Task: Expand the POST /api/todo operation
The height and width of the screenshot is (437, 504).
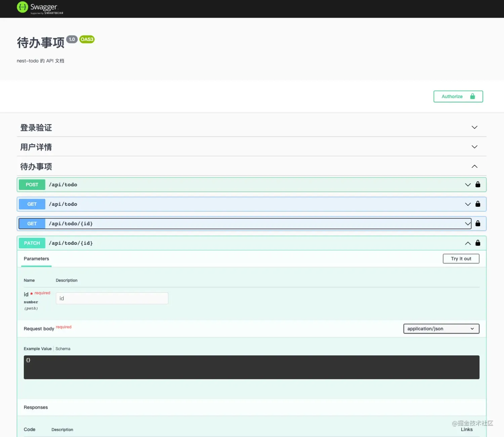Action: coord(467,185)
